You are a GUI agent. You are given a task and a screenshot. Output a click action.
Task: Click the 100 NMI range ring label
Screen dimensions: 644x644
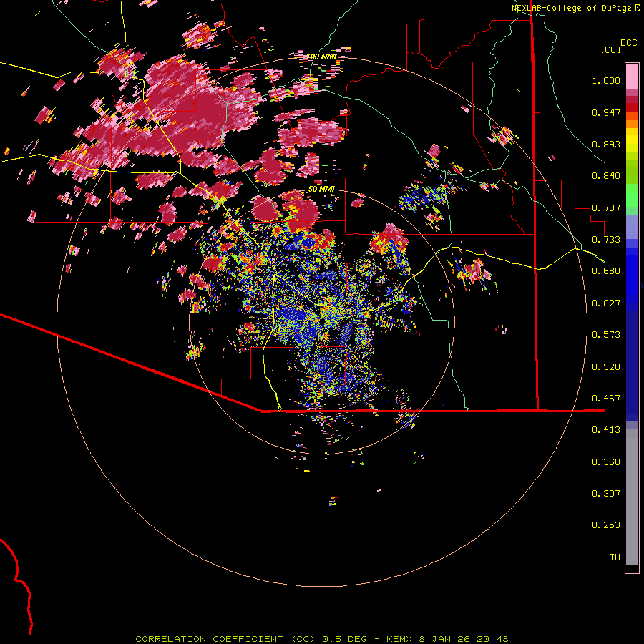click(322, 57)
